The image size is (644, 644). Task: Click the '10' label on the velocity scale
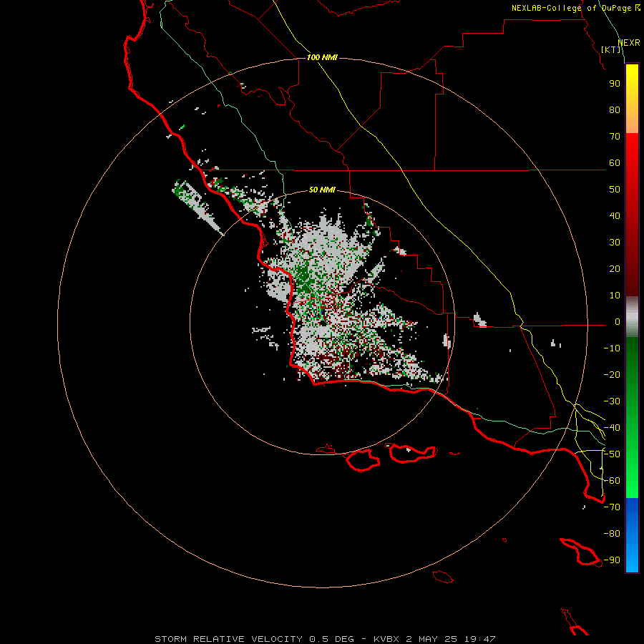pyautogui.click(x=615, y=296)
